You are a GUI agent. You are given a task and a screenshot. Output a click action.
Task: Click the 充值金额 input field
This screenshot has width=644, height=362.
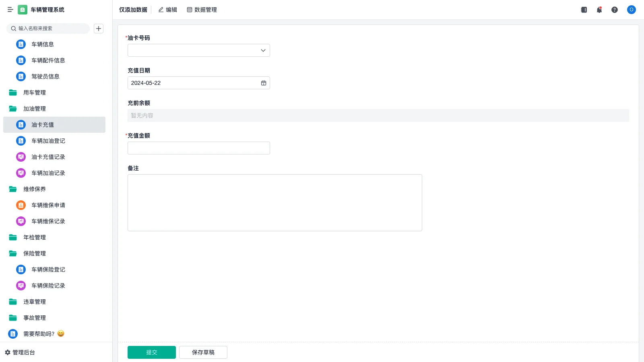point(199,148)
